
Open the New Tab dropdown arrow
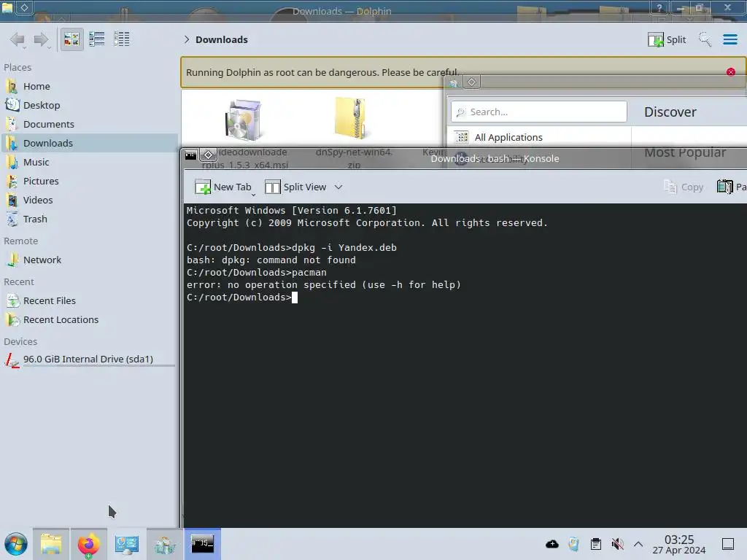click(x=253, y=195)
